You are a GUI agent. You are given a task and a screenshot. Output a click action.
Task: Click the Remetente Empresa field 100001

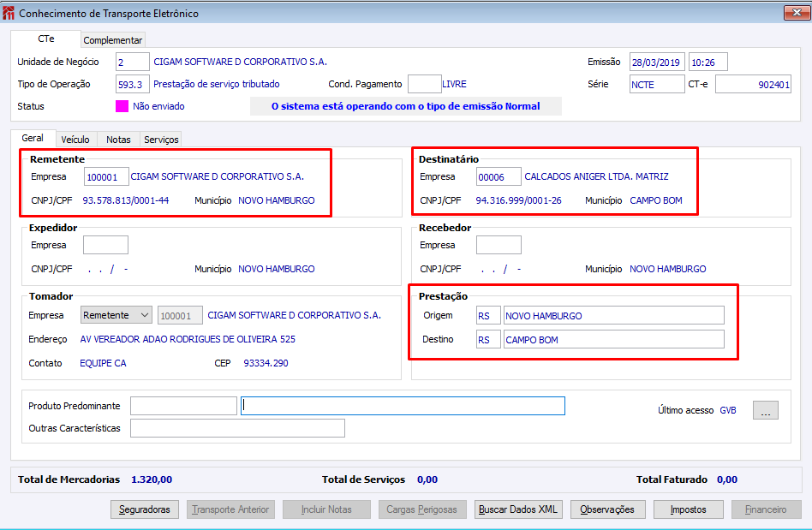(106, 177)
